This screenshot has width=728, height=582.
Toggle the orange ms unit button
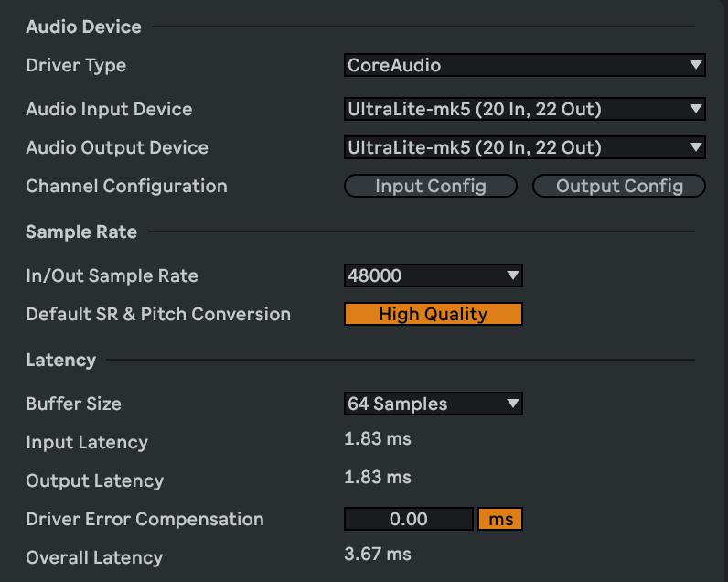[x=499, y=519]
